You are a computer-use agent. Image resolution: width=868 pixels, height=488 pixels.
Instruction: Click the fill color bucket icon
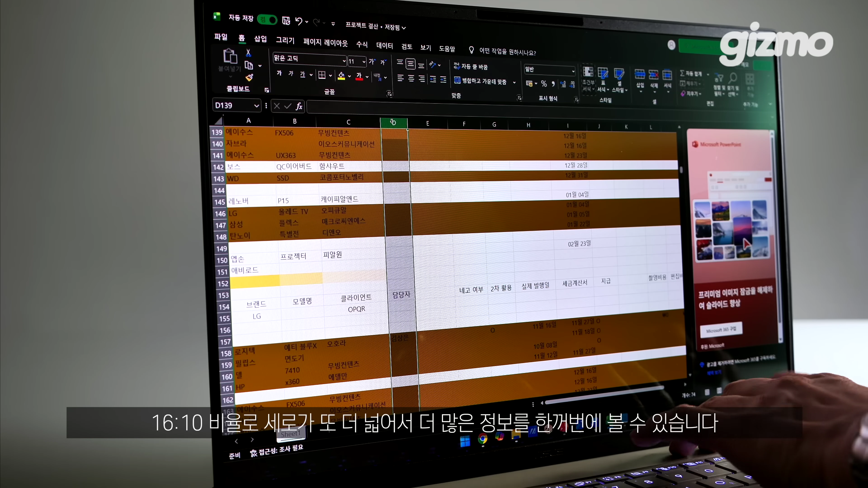[x=341, y=76]
